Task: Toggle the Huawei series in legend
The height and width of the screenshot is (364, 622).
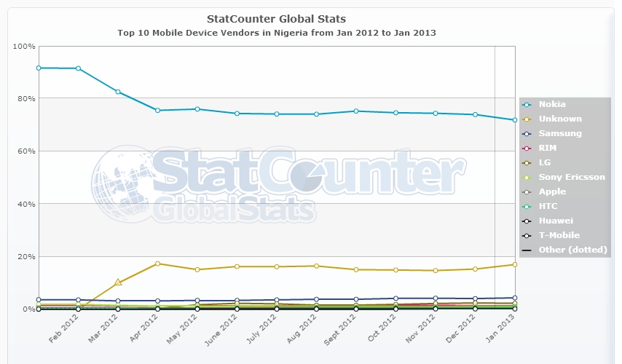Action: pos(556,221)
